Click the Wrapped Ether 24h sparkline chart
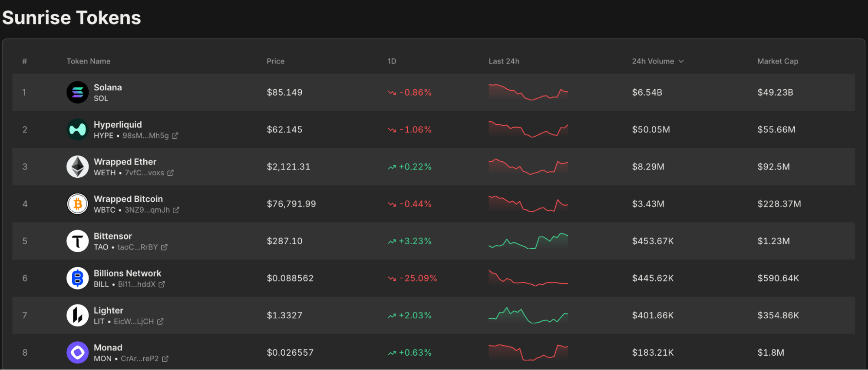 click(x=528, y=167)
